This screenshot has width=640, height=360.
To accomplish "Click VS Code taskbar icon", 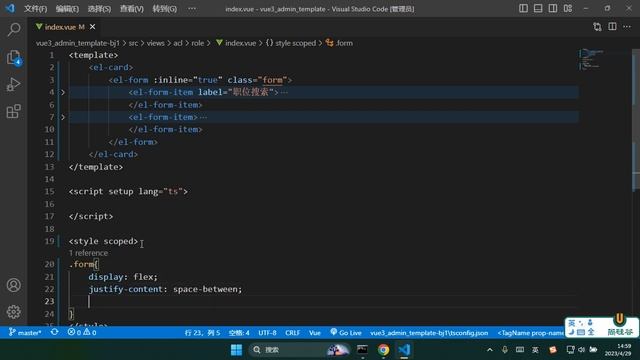I will click(404, 350).
